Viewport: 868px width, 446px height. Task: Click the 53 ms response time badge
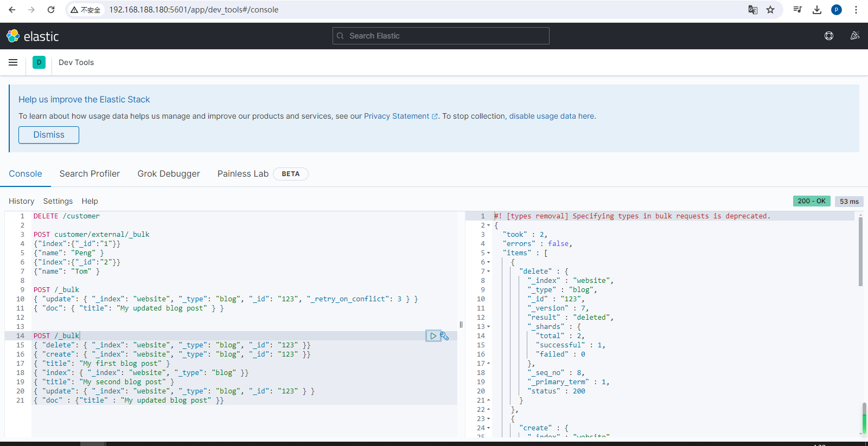(x=849, y=201)
